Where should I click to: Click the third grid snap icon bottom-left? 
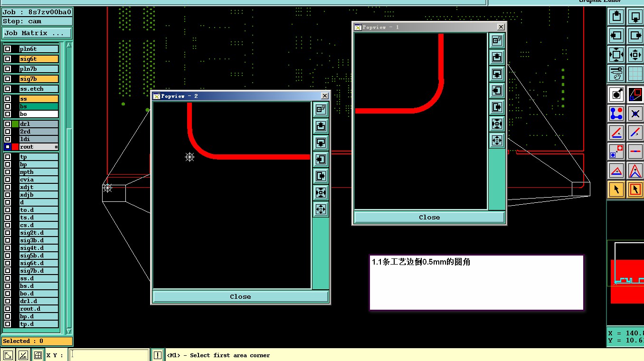38,355
